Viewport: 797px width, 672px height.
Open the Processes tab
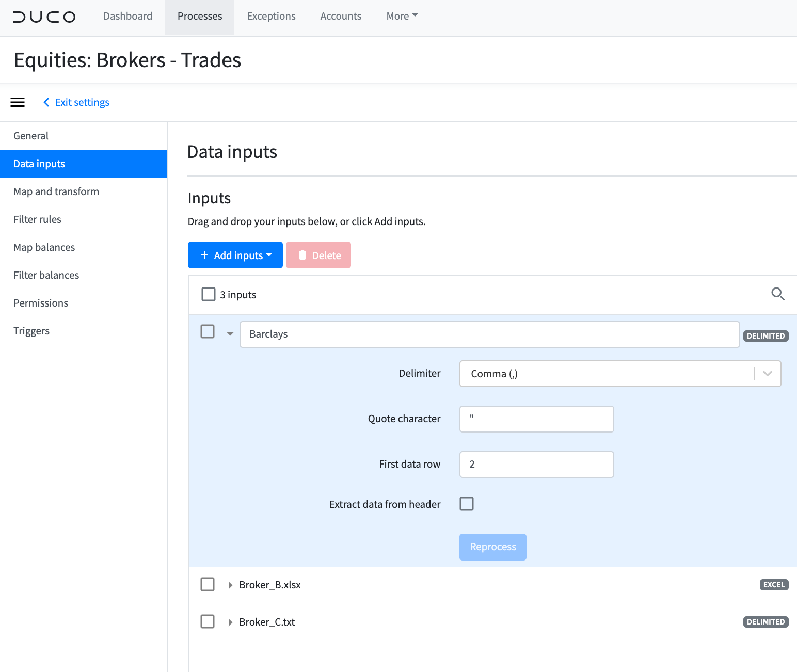coord(200,17)
